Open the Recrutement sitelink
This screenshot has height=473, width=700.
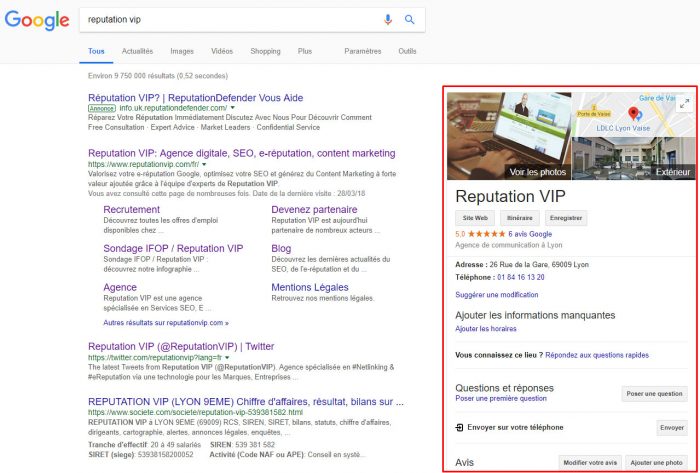pos(131,210)
